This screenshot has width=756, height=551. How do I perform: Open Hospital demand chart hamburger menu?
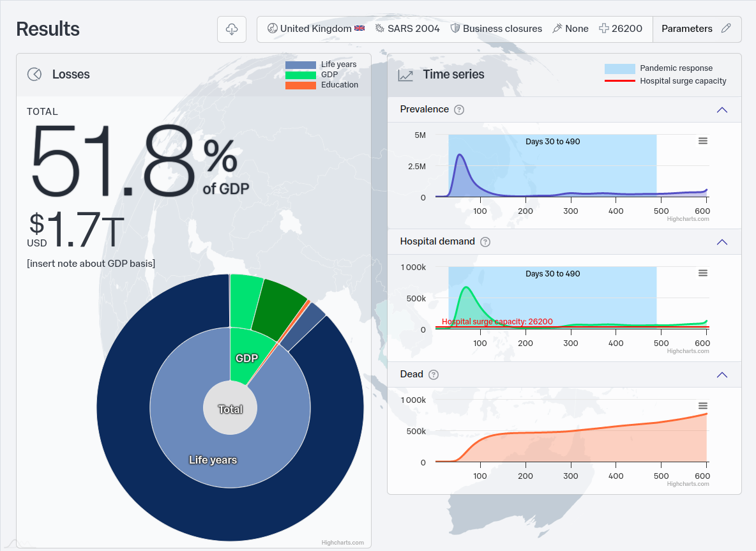pyautogui.click(x=702, y=273)
